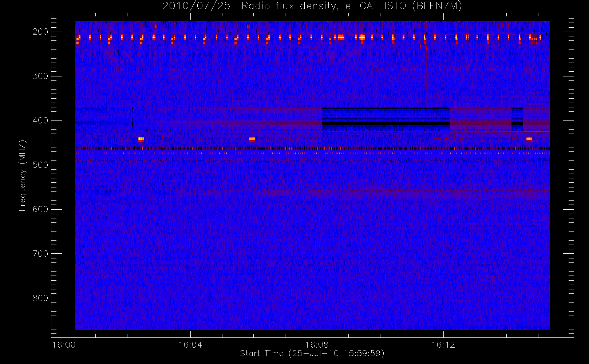Click the yellow burst near 440 MHz after 16:02
Screen dimensions: 589x364
coord(141,139)
